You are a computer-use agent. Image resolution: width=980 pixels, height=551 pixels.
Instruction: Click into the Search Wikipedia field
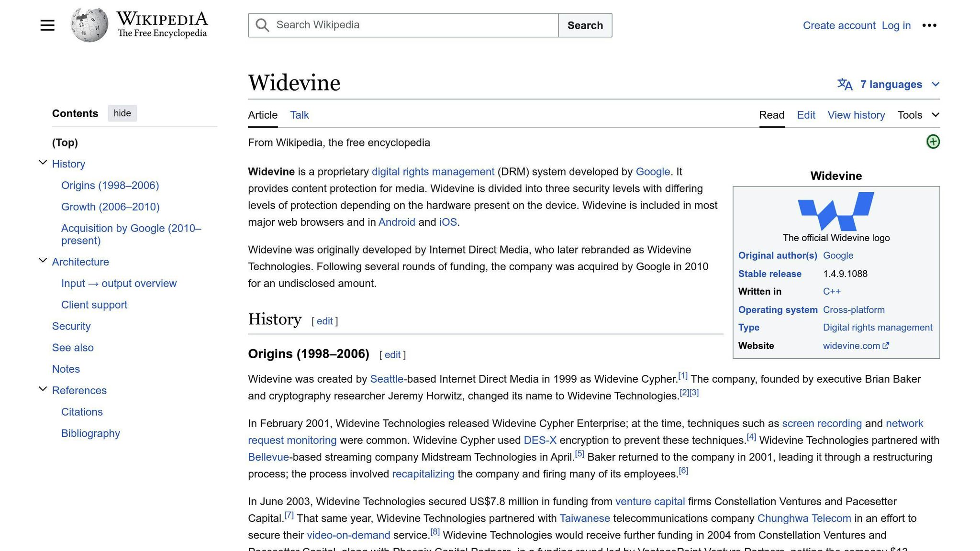click(412, 25)
